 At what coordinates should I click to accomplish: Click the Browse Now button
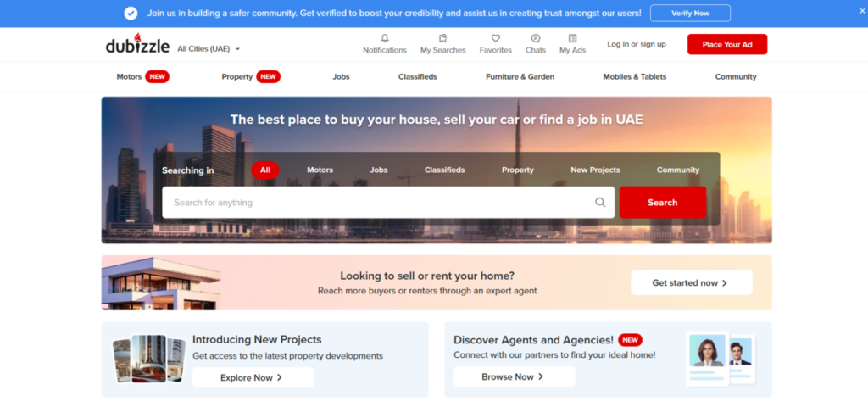tap(515, 376)
